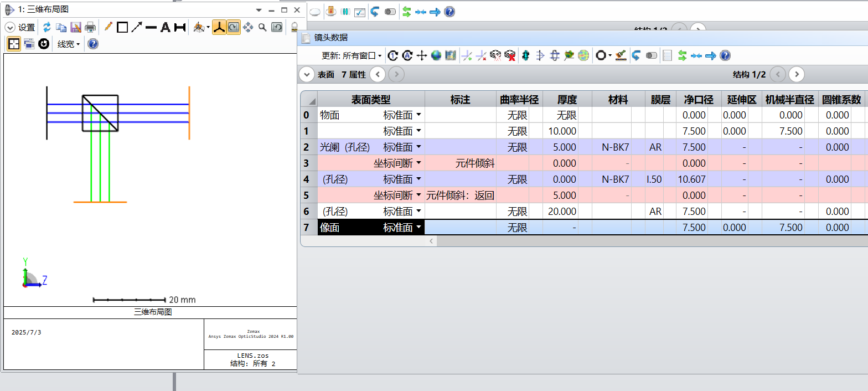Click the top-left select-all grid corner
868x391 pixels.
(309, 100)
